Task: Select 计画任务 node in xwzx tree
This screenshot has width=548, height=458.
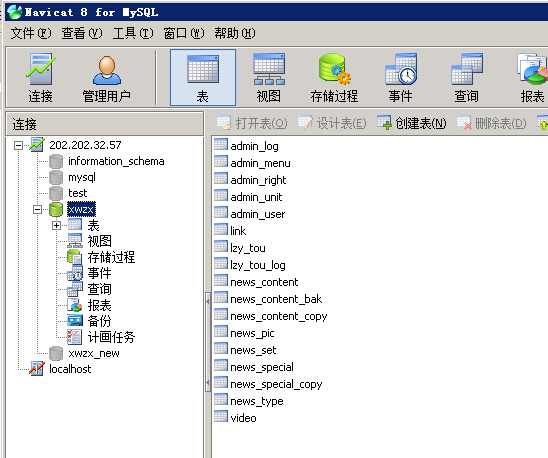Action: click(x=111, y=337)
